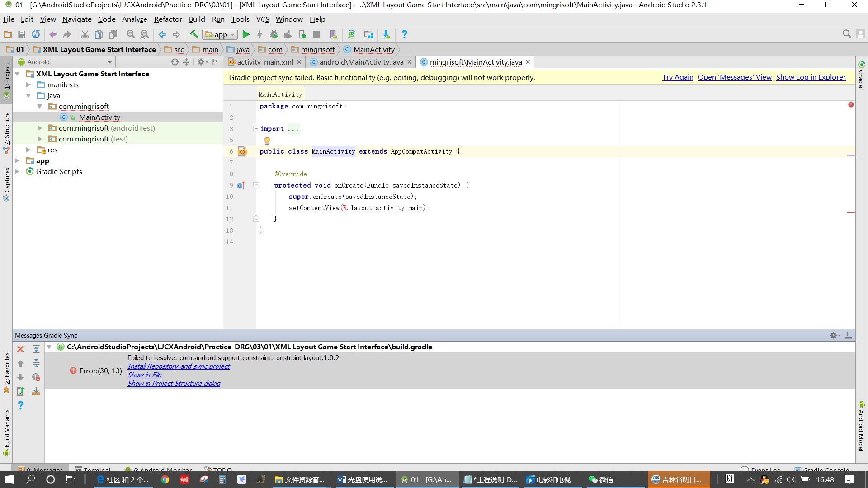Expand com.mingrisoft (androidTest) package
The height and width of the screenshot is (488, 868).
pos(40,128)
